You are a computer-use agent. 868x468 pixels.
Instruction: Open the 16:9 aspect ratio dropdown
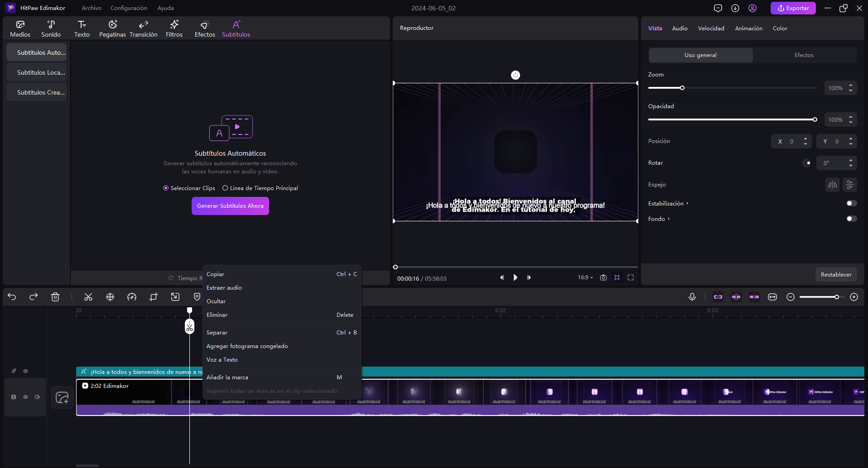pyautogui.click(x=585, y=277)
